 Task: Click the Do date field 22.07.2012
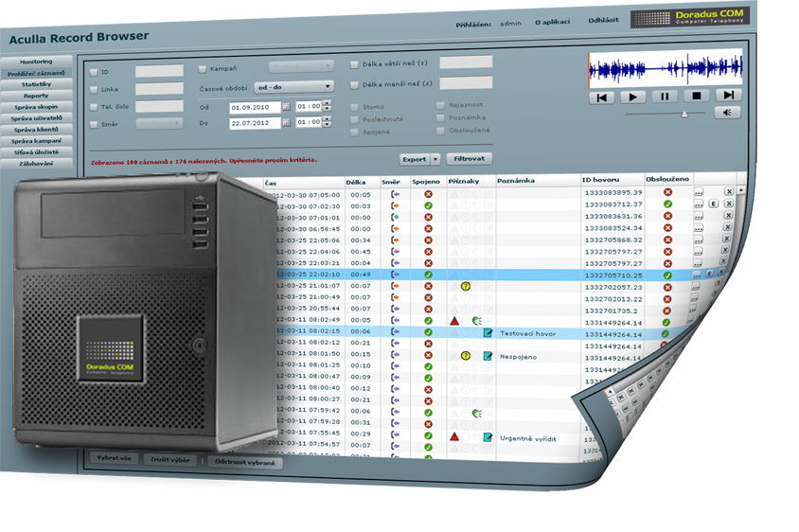point(256,123)
